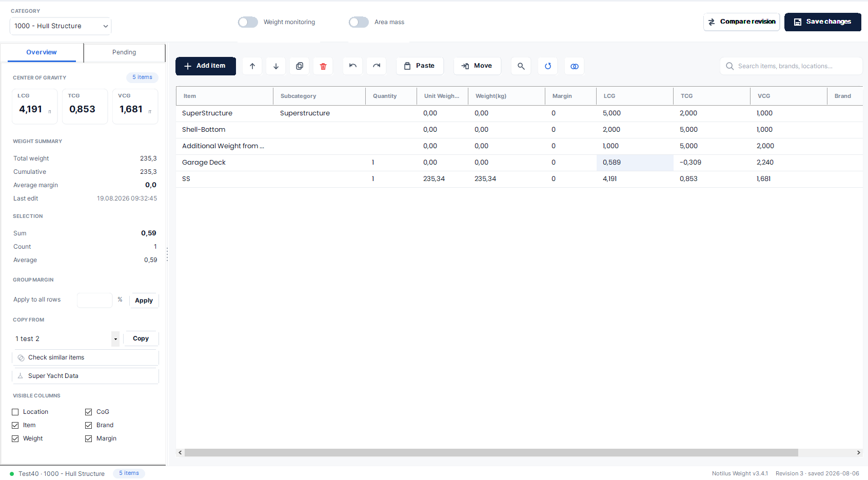
Task: Expand the Copy From dropdown arrow
Action: 115,339
